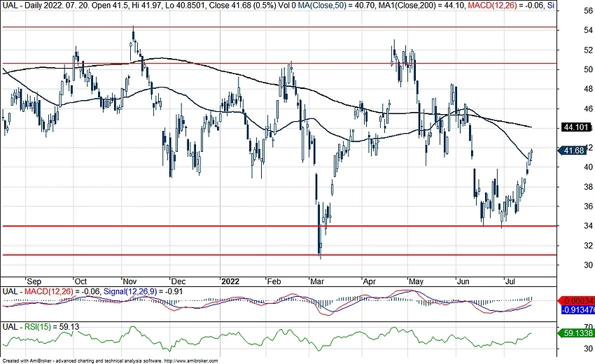Click the blue Signal value tag
This screenshot has height=364, width=595.
point(578,309)
